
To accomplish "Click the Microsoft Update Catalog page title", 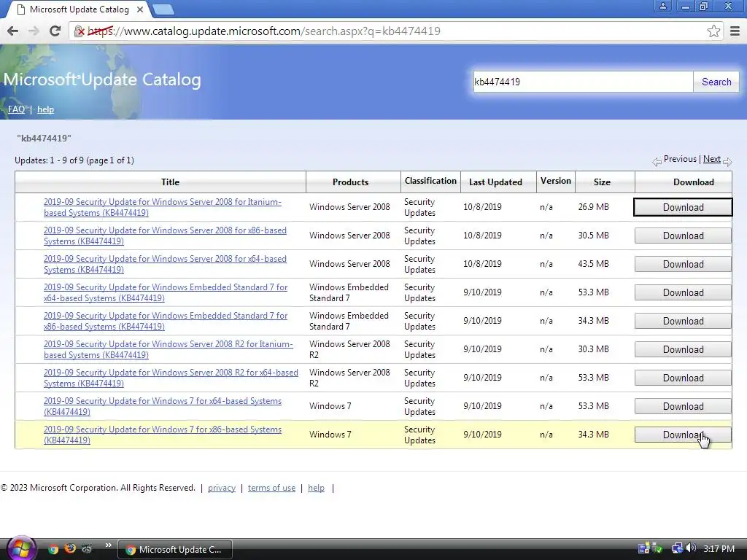I will pyautogui.click(x=102, y=79).
